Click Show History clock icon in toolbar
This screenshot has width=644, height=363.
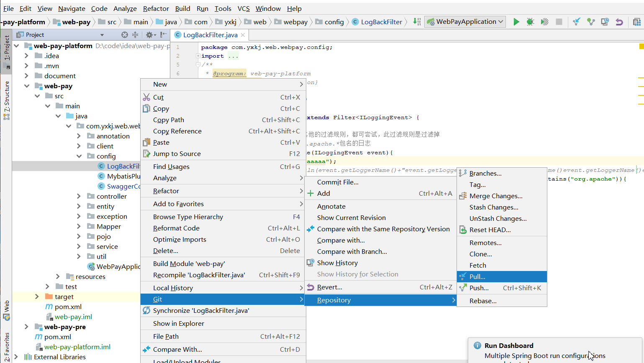point(605,22)
